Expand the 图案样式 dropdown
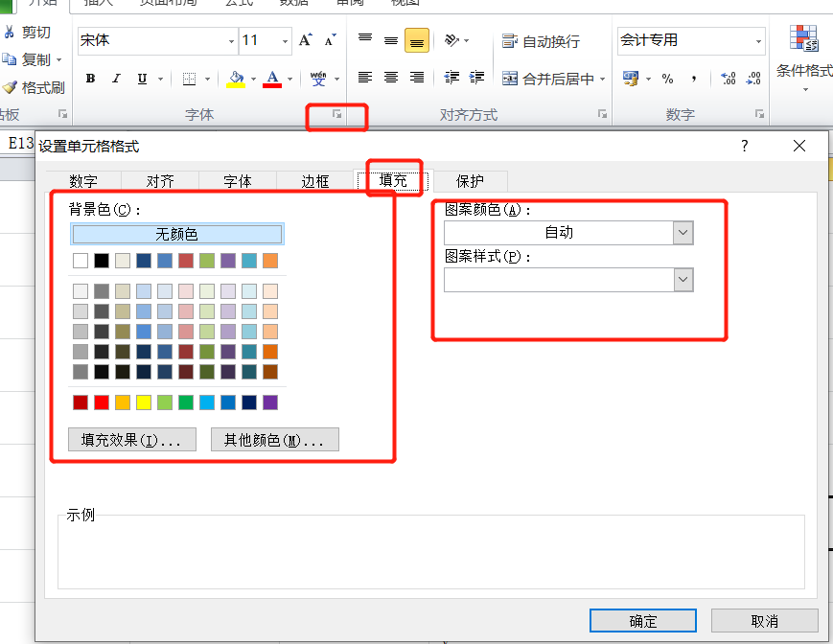Viewport: 833px width, 644px height. click(x=683, y=279)
